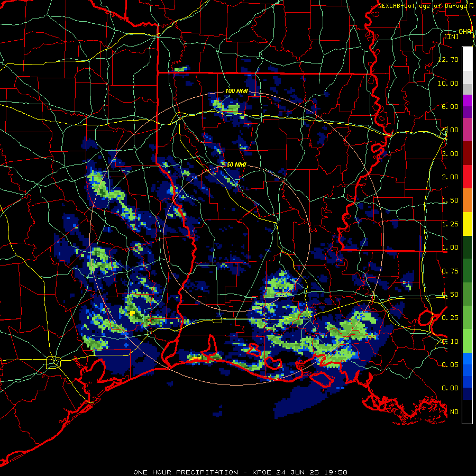Click the '1.00' legend value
Image resolution: width=476 pixels, height=476 pixels.
coord(450,248)
